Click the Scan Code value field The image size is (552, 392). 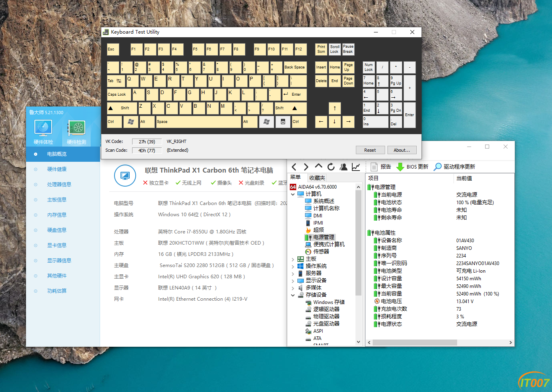point(147,151)
